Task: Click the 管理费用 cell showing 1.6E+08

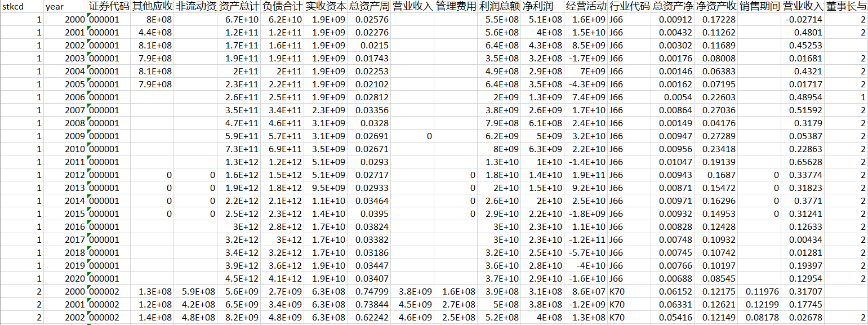Action: [456, 292]
